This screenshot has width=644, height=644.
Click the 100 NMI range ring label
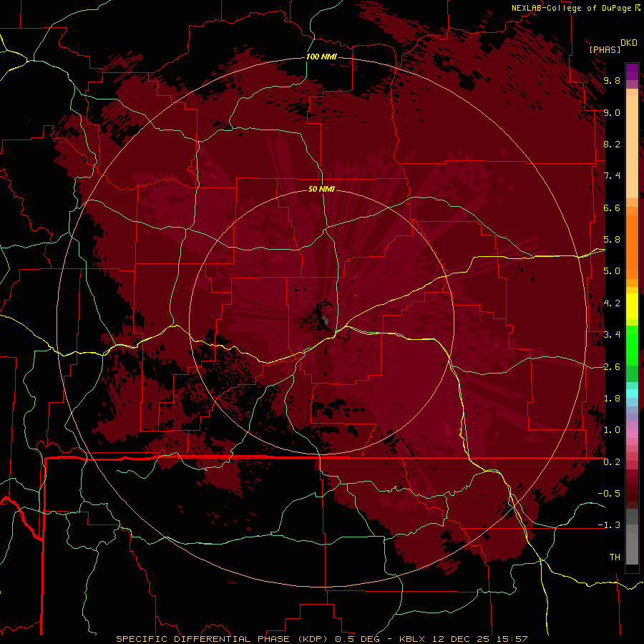[321, 57]
